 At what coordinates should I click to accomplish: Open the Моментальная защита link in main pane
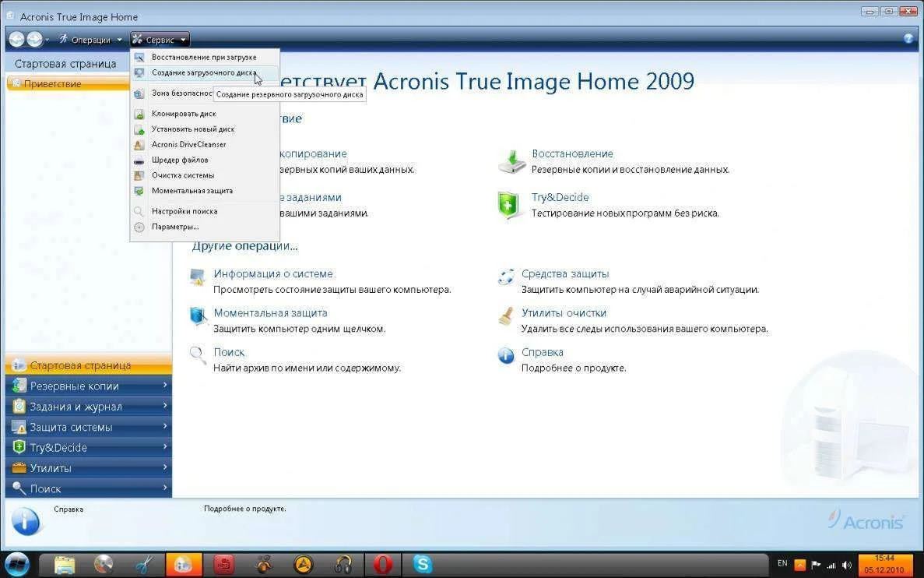pyautogui.click(x=270, y=312)
